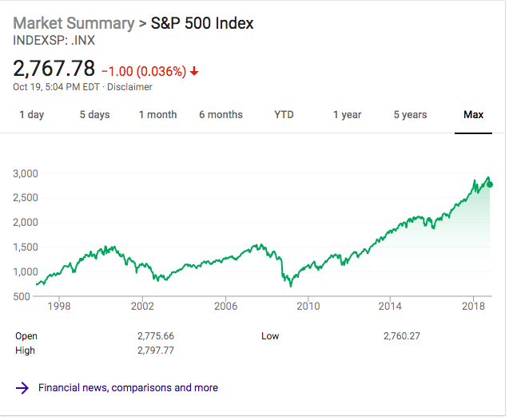Click the High value 2,797.77
The image size is (509, 420).
point(156,351)
